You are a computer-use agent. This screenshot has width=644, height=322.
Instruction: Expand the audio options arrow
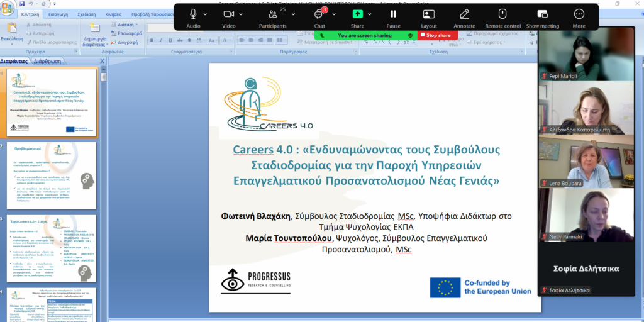(206, 14)
